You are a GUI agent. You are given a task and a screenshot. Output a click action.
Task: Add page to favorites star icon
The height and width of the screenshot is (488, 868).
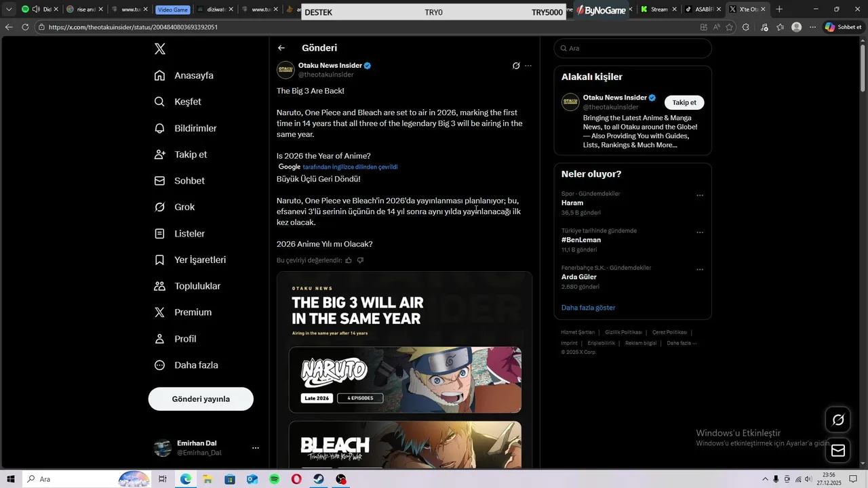click(730, 27)
